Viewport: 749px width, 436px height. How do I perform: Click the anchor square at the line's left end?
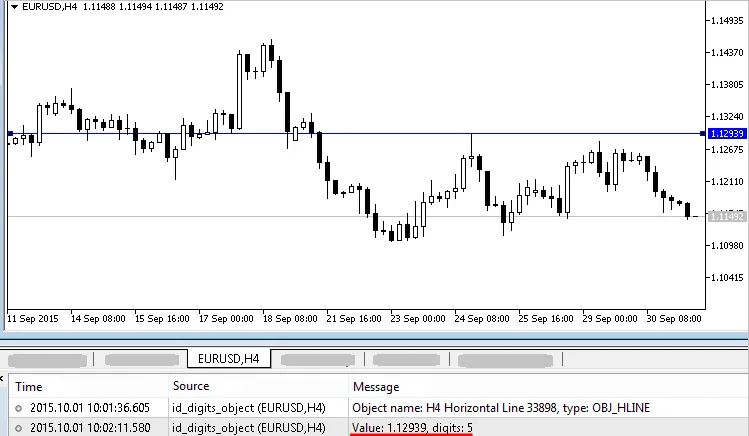pyautogui.click(x=10, y=133)
